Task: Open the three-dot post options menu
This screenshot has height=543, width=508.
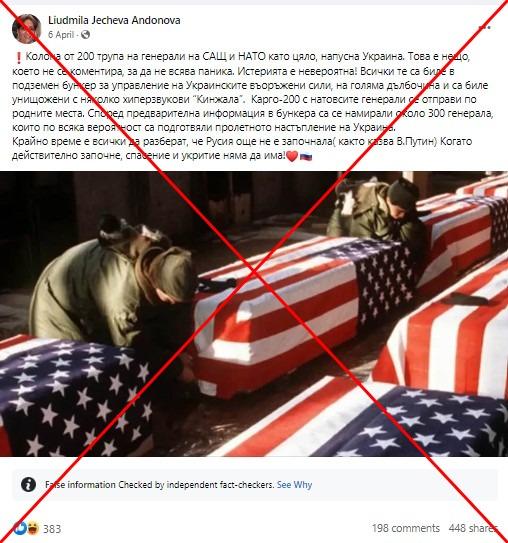Action: point(484,27)
